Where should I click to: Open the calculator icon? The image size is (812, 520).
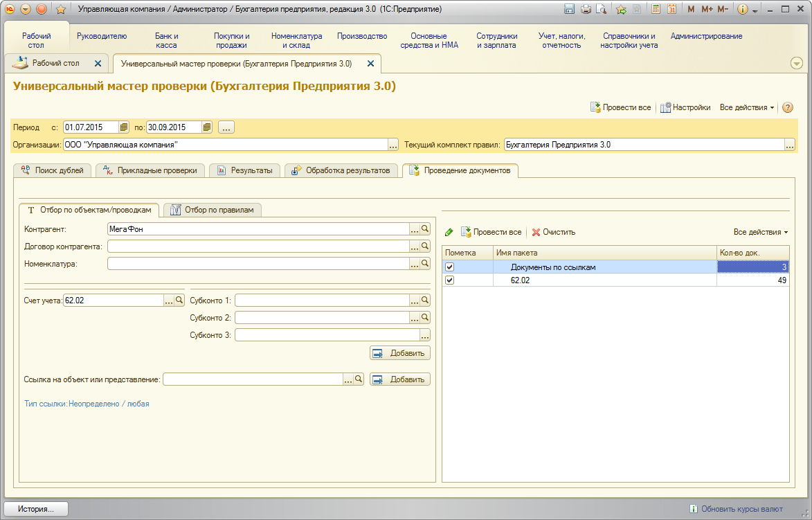pos(656,9)
